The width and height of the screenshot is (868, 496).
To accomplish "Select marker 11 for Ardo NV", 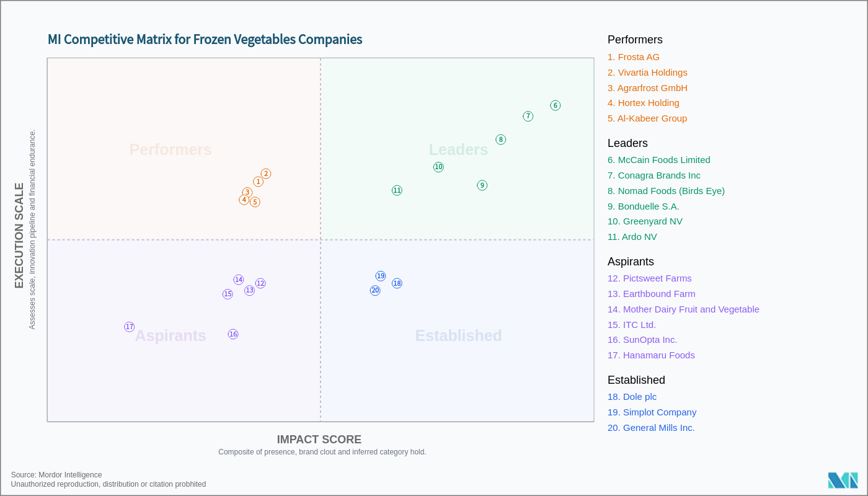I will [397, 190].
